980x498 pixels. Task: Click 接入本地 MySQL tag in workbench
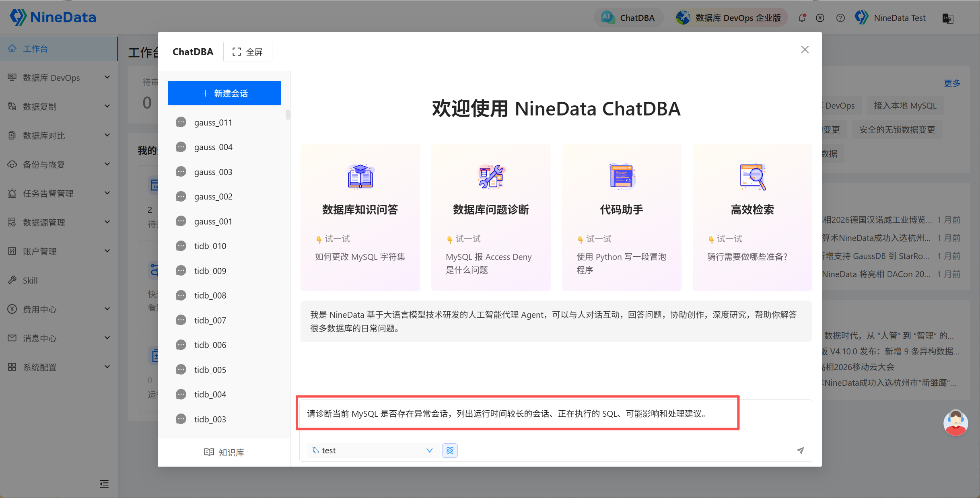905,106
